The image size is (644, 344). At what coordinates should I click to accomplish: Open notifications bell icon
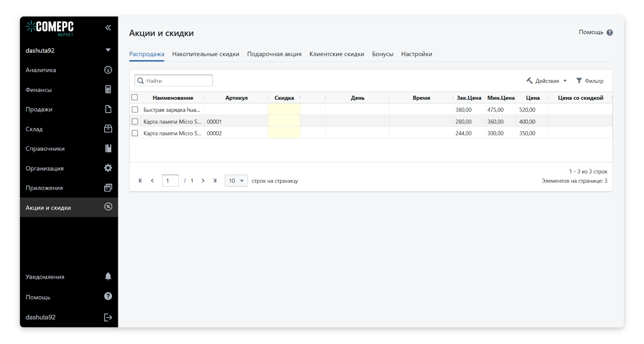click(108, 276)
